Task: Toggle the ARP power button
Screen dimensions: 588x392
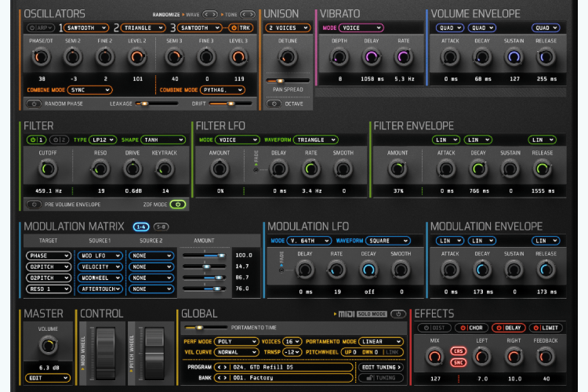Action: [x=41, y=27]
